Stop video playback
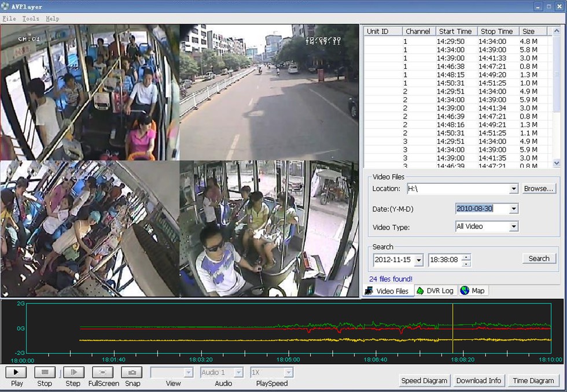The width and height of the screenshot is (567, 392). [45, 373]
